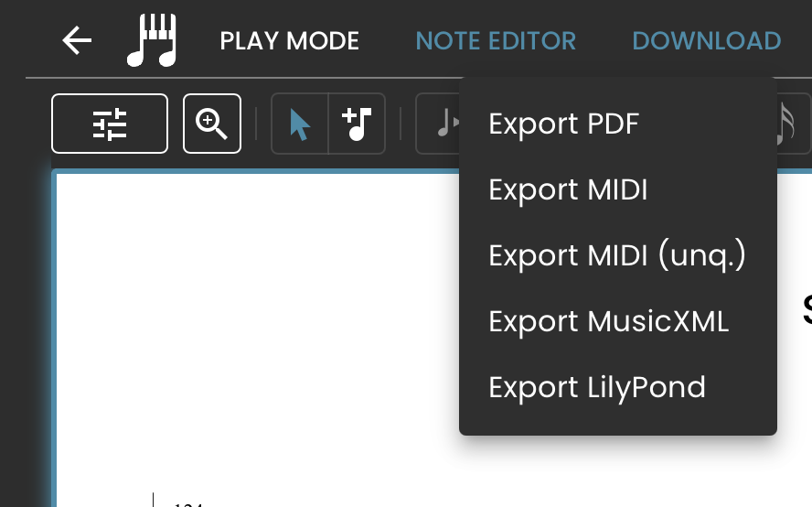This screenshot has width=812, height=507.
Task: Open the score settings sliders button
Action: 110,124
